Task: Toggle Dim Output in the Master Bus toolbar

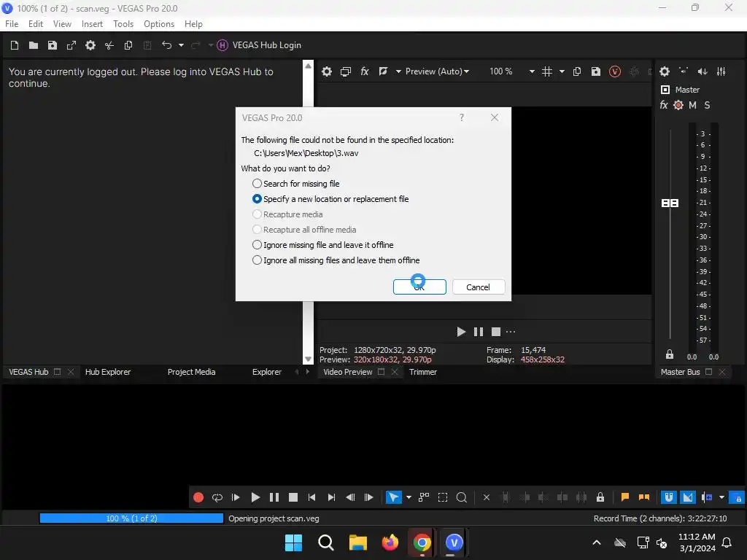Action: (703, 71)
